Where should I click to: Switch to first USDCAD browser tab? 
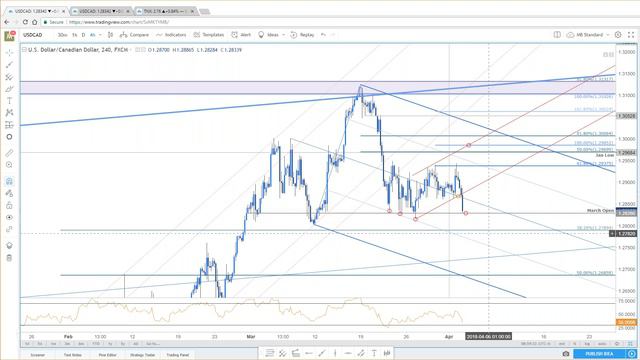click(x=36, y=11)
